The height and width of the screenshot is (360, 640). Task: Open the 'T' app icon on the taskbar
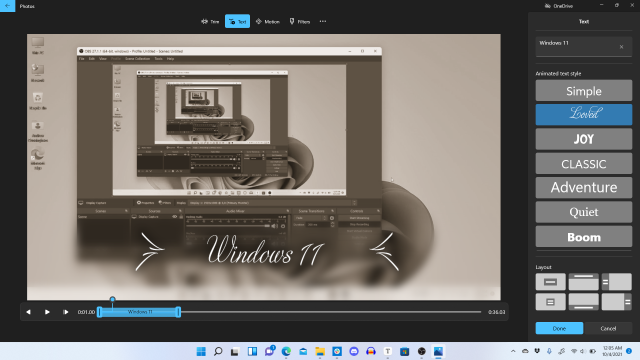point(388,351)
